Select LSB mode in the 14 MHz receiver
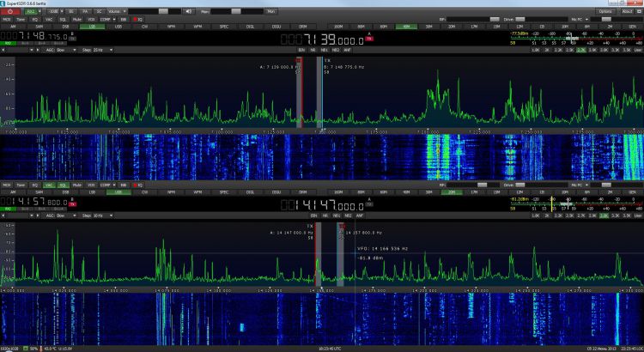 coord(92,192)
